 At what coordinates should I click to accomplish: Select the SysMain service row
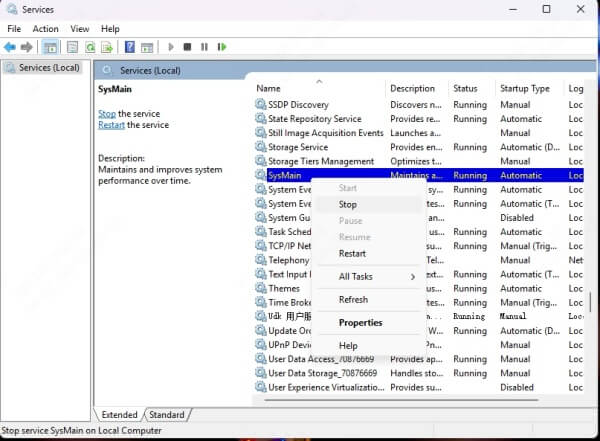[419, 175]
